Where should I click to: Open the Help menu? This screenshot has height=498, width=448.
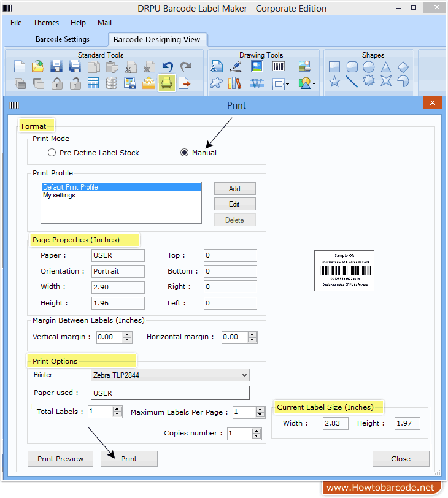click(x=78, y=23)
